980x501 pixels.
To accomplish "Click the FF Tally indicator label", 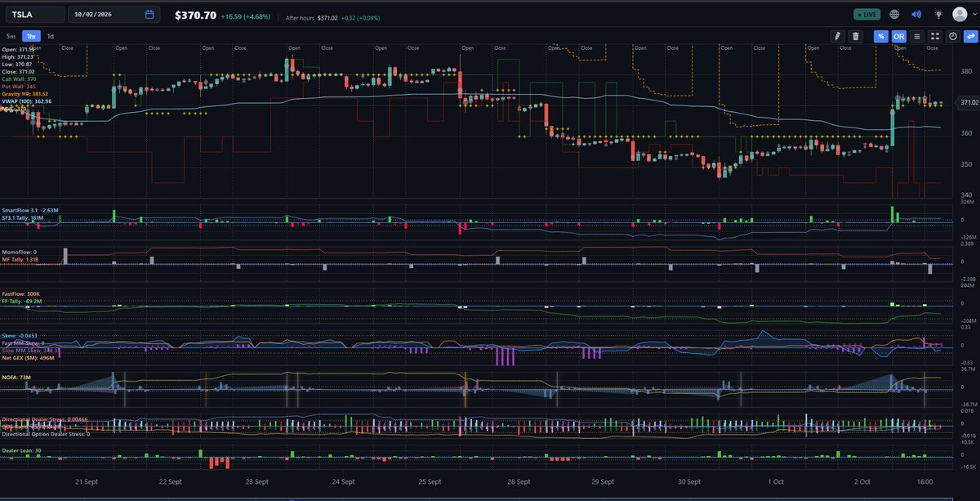I will [x=22, y=302].
